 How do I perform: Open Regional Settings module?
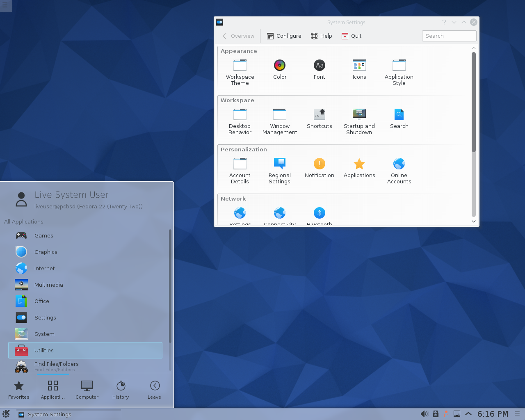click(x=280, y=171)
